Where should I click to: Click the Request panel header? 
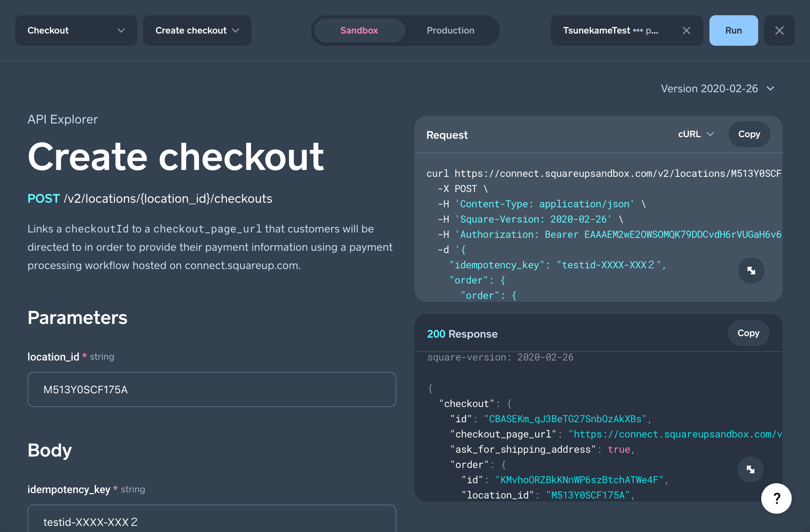click(x=447, y=135)
